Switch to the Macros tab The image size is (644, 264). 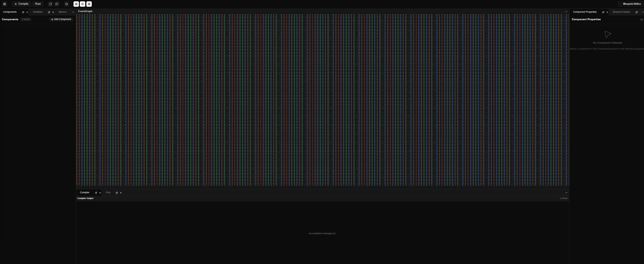click(63, 12)
